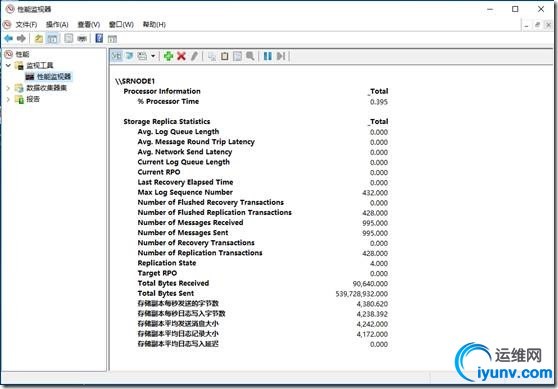Click the Forward arrow in the console toolbar
Image resolution: width=558 pixels, height=389 pixels.
click(21, 38)
